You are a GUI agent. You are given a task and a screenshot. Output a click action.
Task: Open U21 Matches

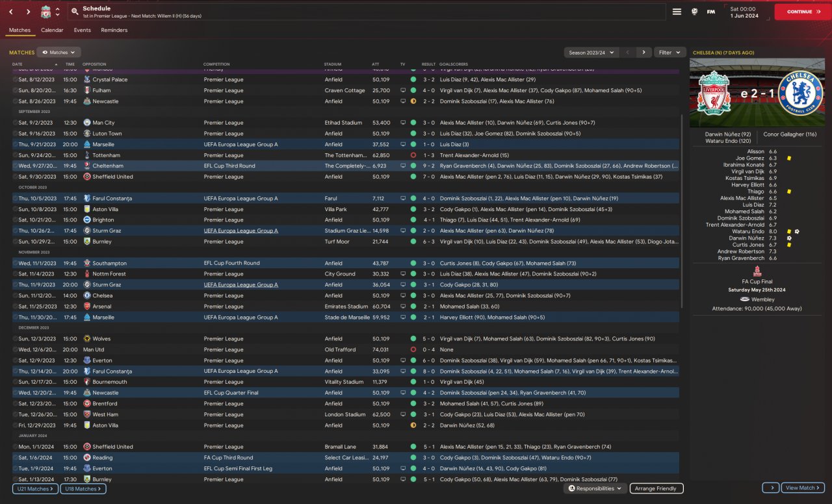[35, 488]
